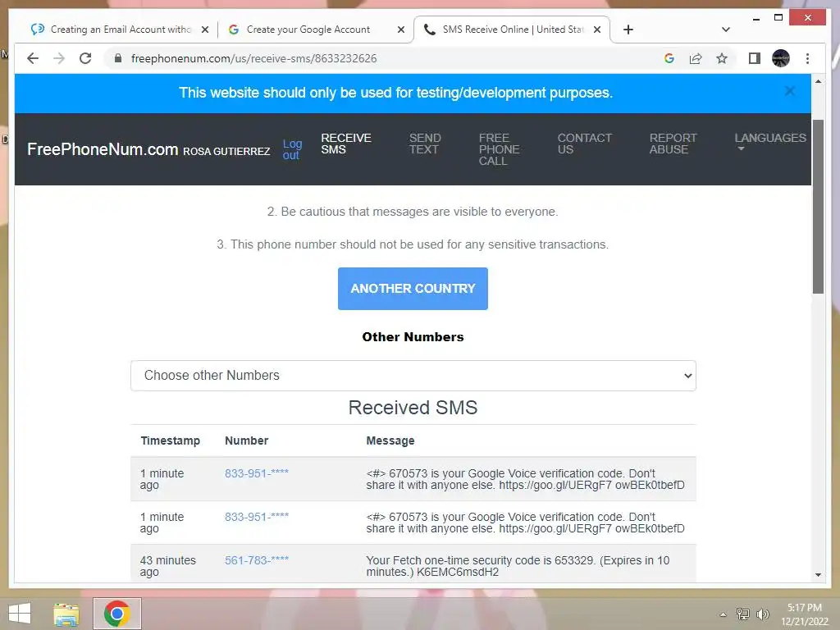
Task: Open the browser side panel icon
Action: point(755,58)
